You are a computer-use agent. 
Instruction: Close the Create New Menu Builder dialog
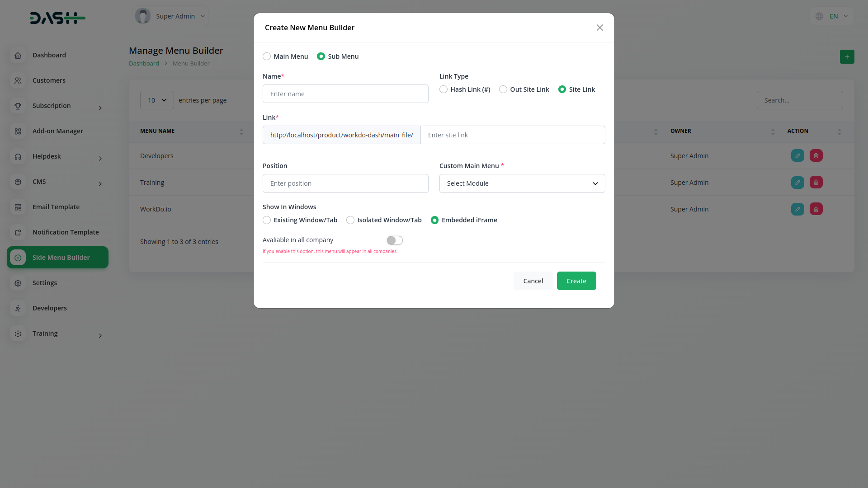coord(599,28)
